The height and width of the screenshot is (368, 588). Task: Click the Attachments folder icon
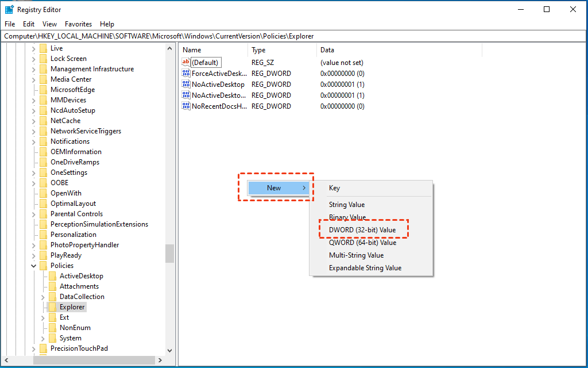pos(52,286)
